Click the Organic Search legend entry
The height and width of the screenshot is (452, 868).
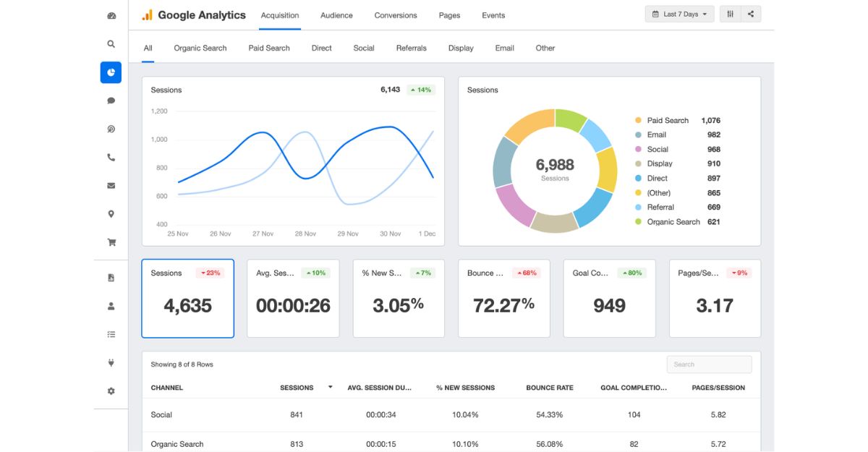[x=677, y=222]
